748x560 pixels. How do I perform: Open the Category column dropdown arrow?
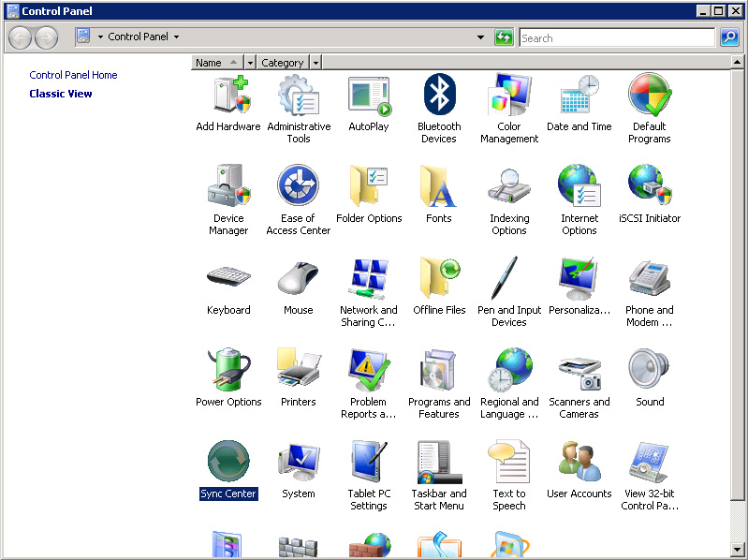(x=315, y=63)
